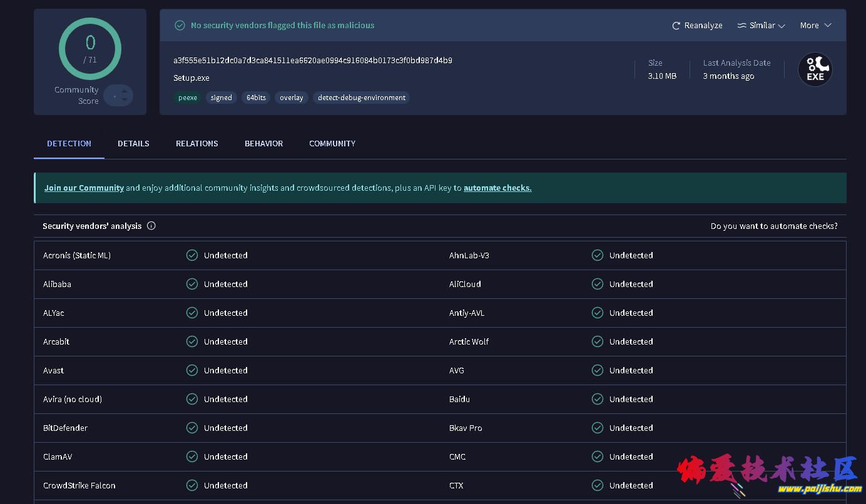Image resolution: width=866 pixels, height=504 pixels.
Task: Click the Similar approximate-match icon
Action: point(741,26)
